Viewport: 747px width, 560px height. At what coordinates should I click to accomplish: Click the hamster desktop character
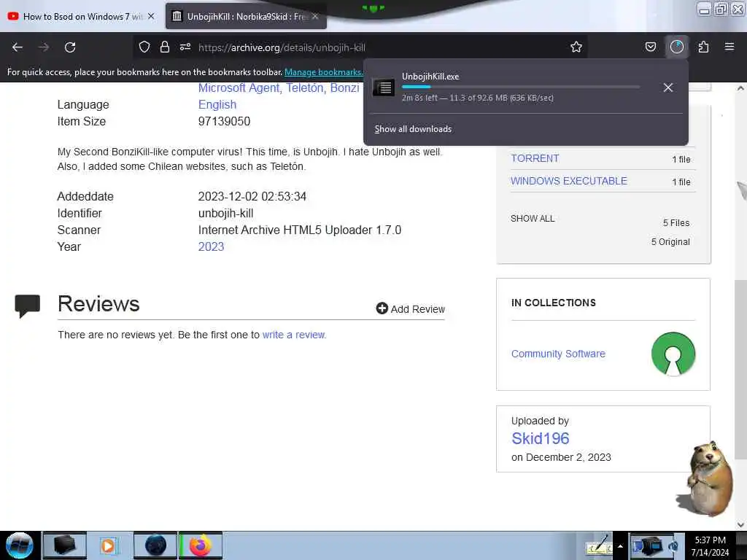coord(705,478)
